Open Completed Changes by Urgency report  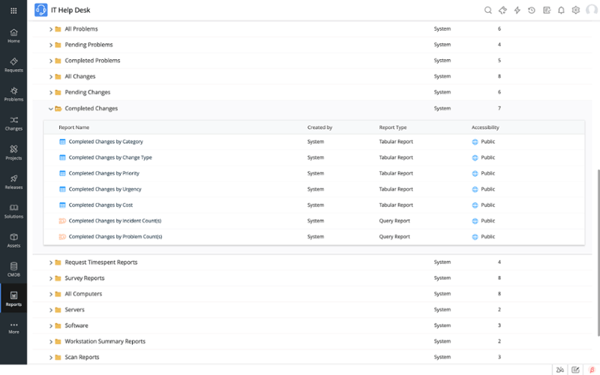pos(105,189)
